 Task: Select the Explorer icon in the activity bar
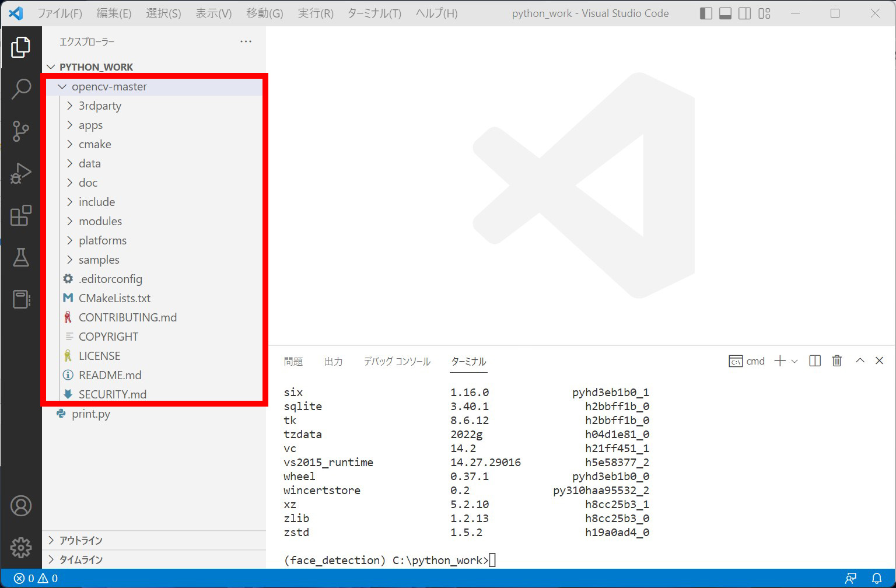[x=22, y=48]
